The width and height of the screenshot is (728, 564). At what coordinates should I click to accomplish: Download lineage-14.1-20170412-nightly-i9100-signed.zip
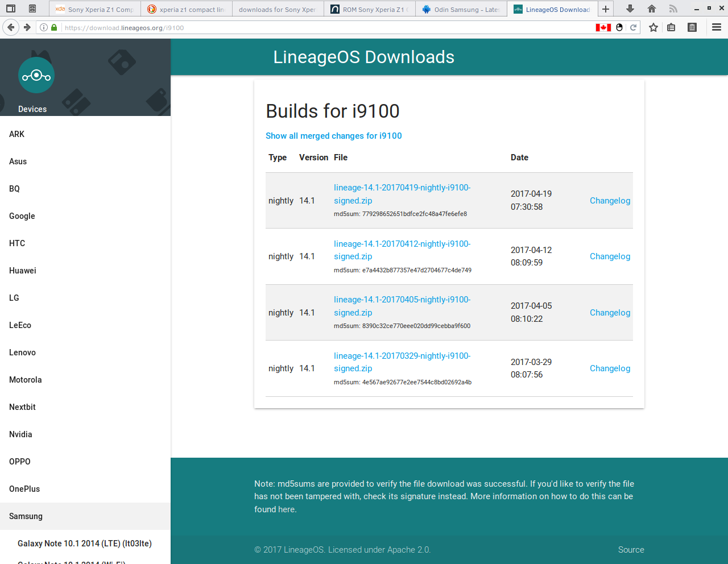pos(402,250)
